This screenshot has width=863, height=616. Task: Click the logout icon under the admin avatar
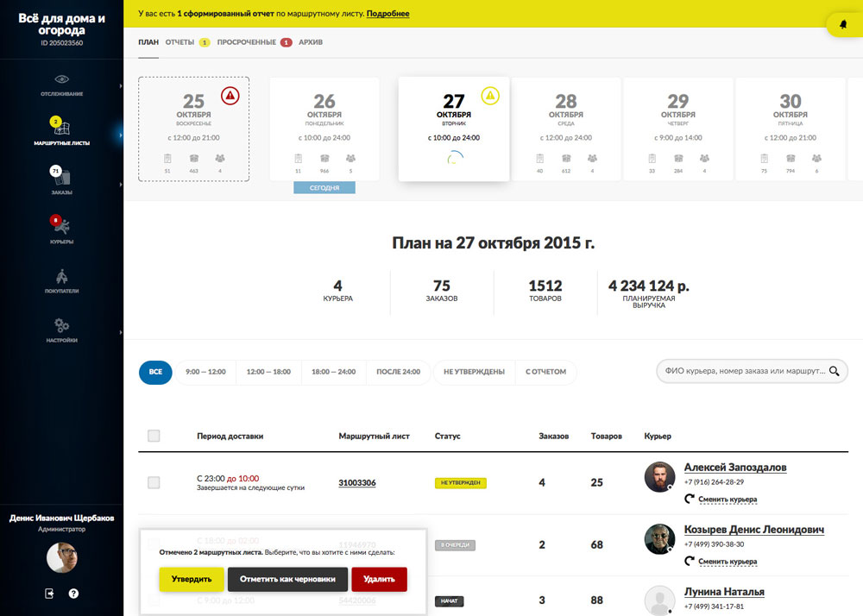coord(49,594)
